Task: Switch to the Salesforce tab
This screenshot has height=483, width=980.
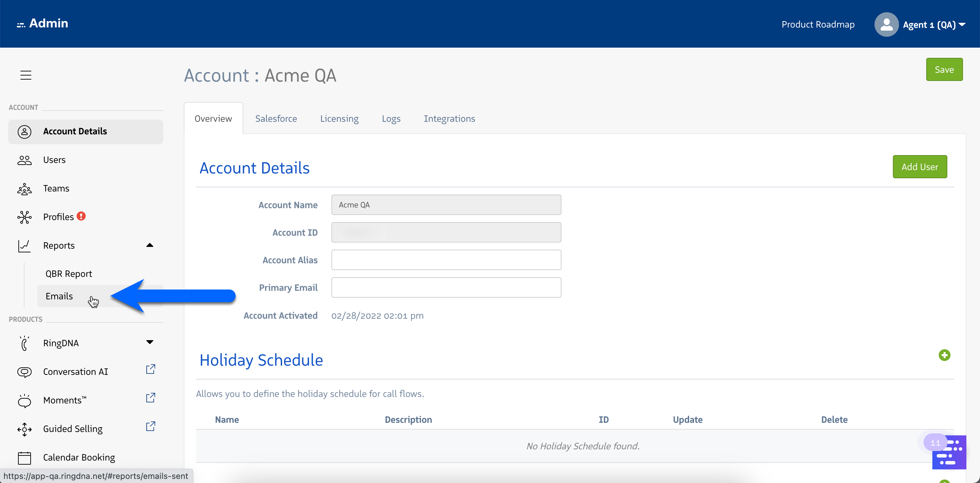Action: 276,119
